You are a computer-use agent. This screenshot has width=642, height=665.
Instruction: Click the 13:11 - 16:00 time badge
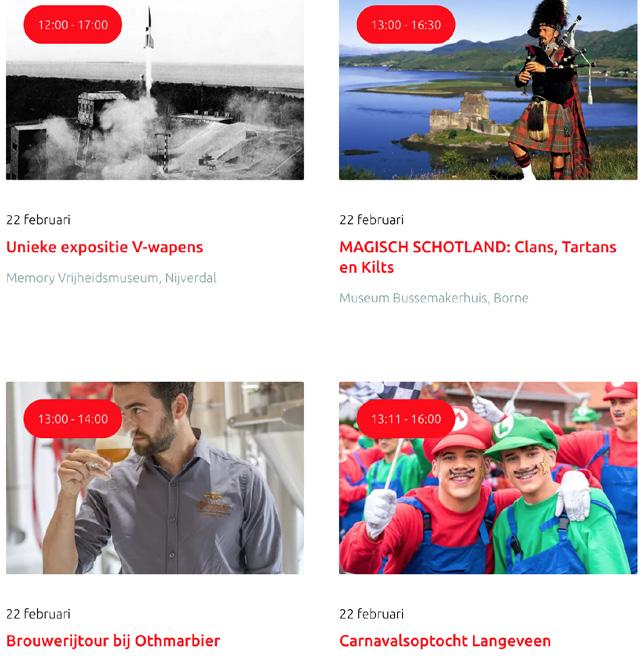[x=406, y=419]
